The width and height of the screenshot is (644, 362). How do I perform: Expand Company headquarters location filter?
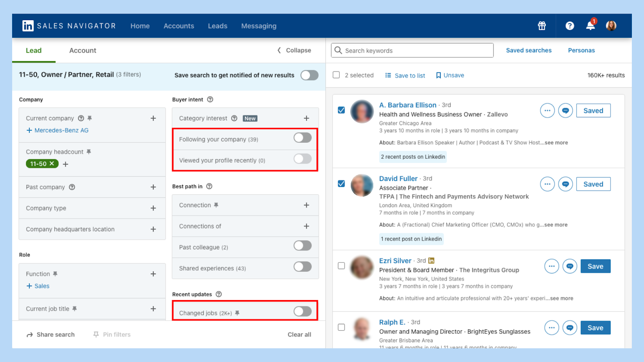click(x=153, y=229)
